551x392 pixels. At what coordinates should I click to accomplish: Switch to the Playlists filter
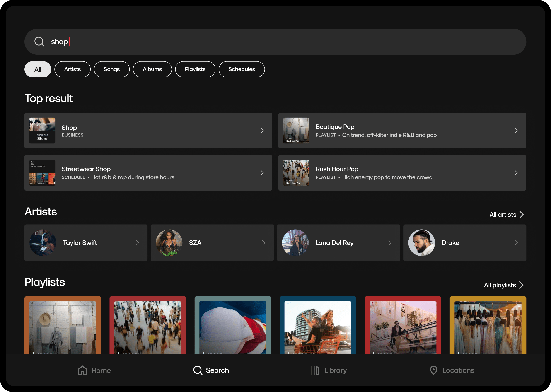(195, 70)
